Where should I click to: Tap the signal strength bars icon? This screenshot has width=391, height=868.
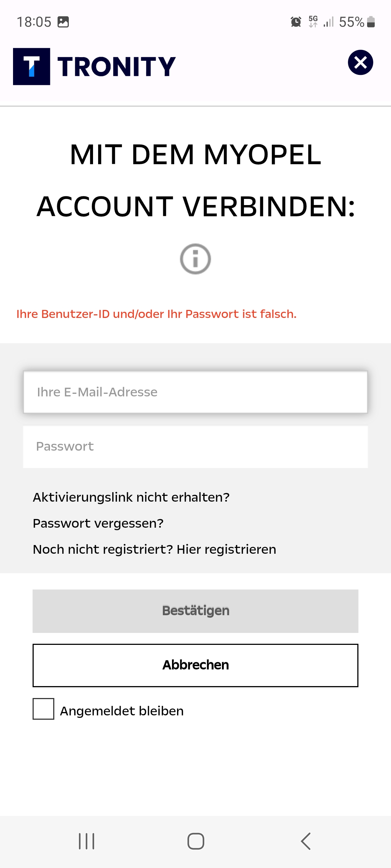(329, 22)
